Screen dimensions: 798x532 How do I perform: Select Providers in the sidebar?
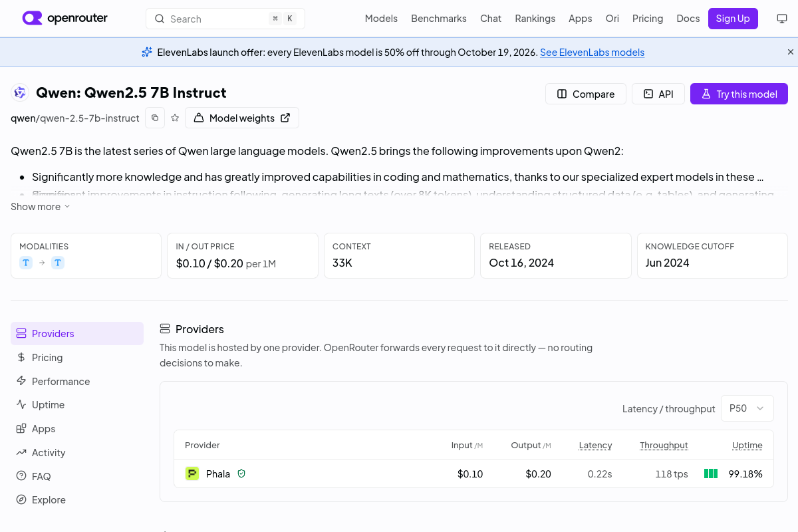click(77, 333)
